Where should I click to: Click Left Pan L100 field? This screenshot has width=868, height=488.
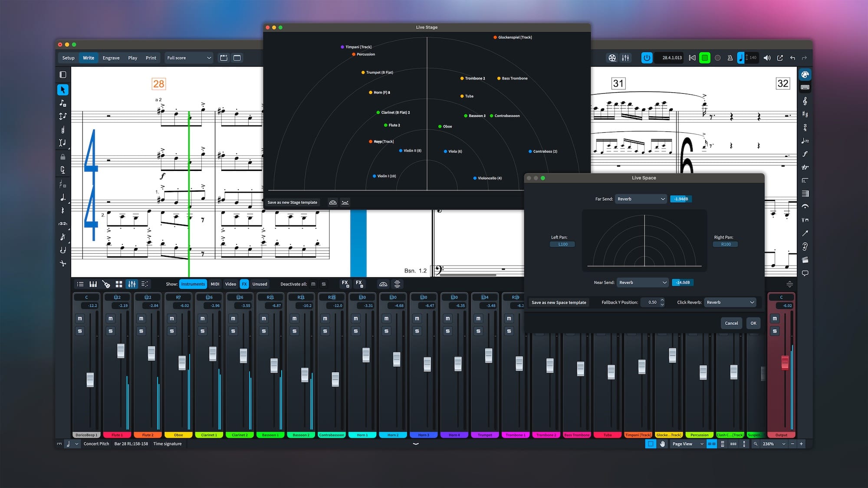point(562,244)
